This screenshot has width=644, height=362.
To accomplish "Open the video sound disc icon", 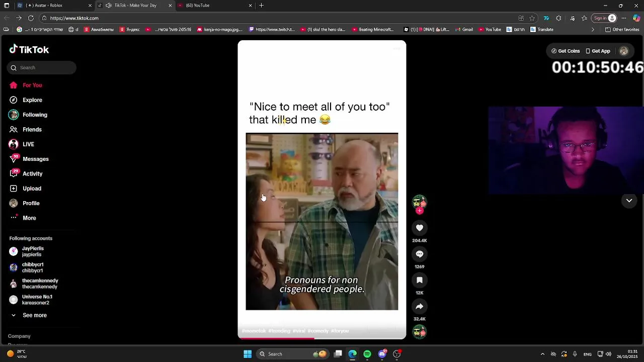I will coord(420,332).
